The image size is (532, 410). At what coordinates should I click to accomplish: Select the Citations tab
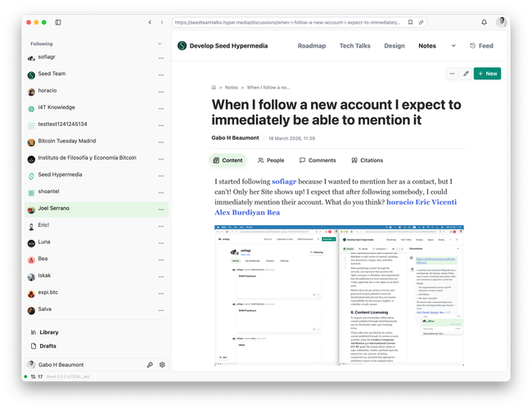click(x=367, y=160)
